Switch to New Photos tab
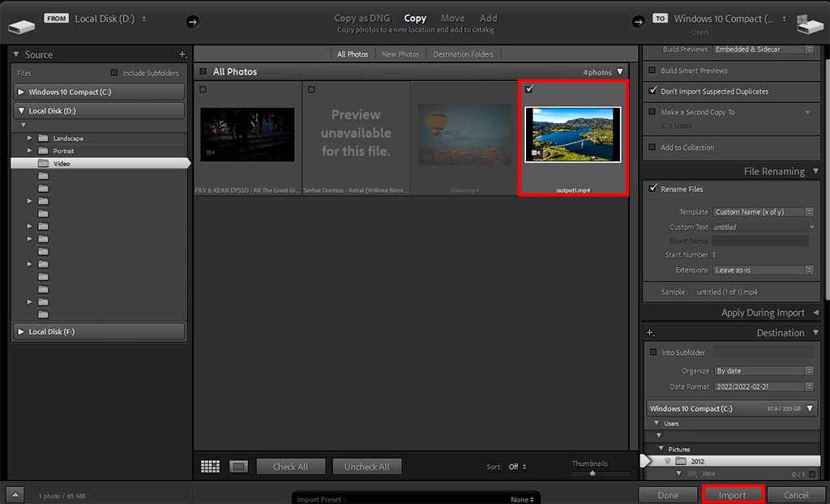Image resolution: width=830 pixels, height=504 pixels. (x=400, y=54)
